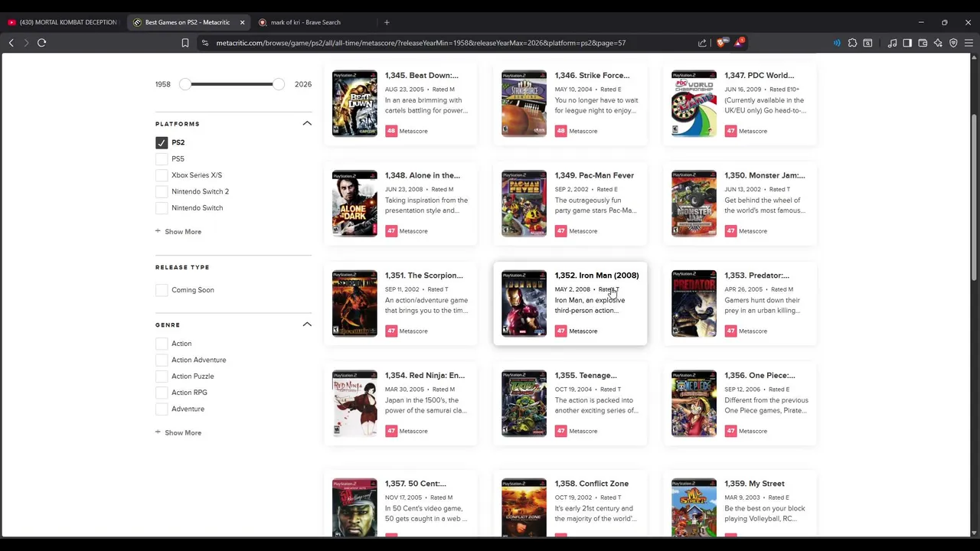Click red Metascore 48 badge on Beat Down
The image size is (980, 551).
[x=391, y=131]
